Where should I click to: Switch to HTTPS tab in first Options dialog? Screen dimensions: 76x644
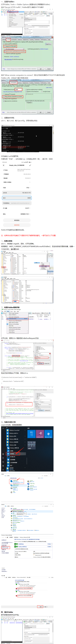[9, 39]
